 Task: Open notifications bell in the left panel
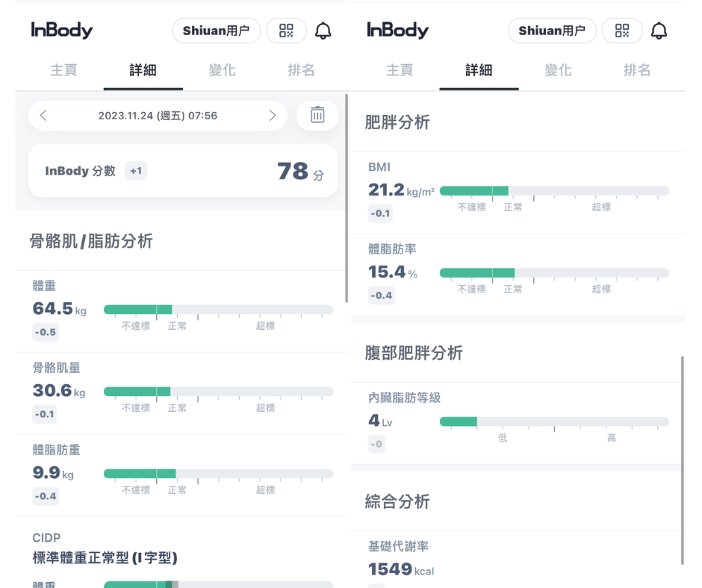[x=323, y=31]
